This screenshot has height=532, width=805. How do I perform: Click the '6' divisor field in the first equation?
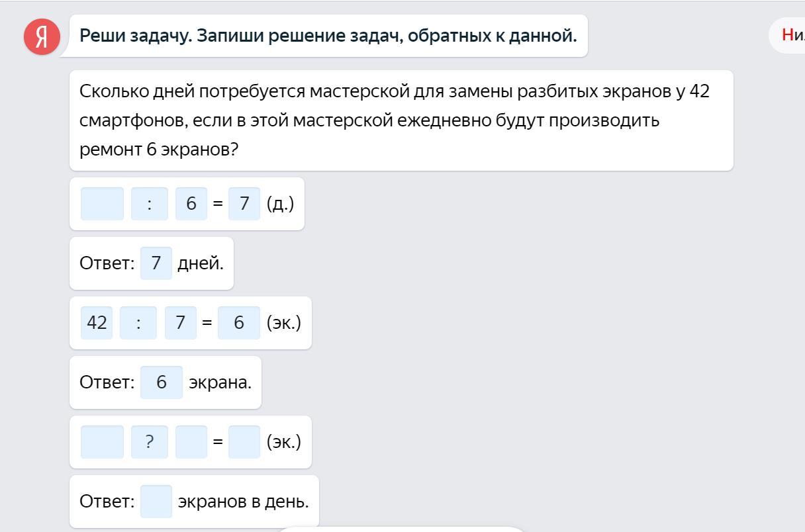[191, 204]
